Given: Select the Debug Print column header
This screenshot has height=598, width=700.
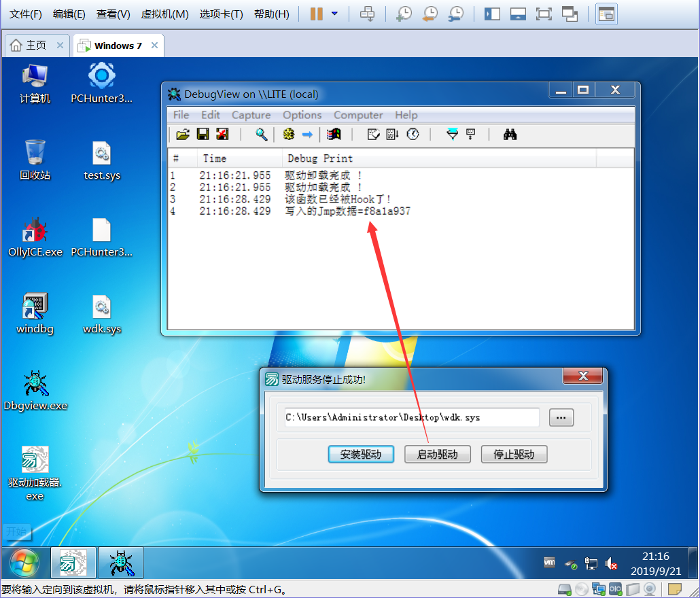Looking at the screenshot, I should point(439,158).
